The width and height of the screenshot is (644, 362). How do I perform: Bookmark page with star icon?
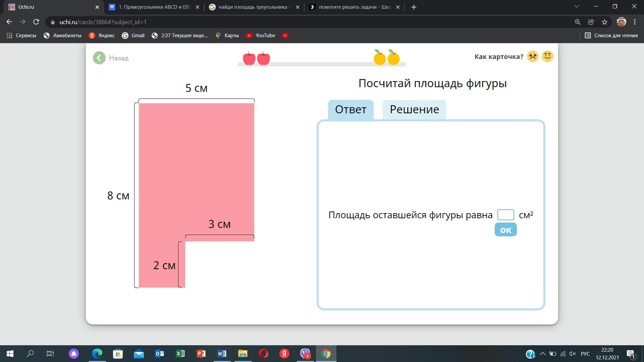tap(604, 22)
